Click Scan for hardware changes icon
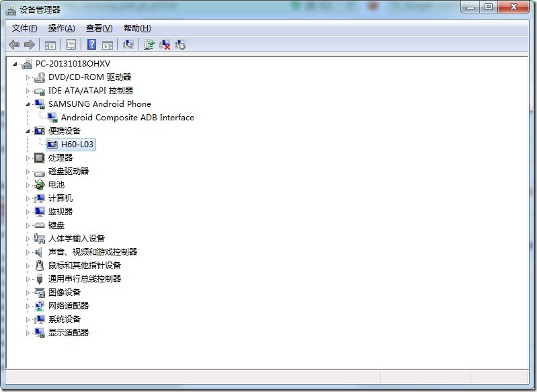 [128, 45]
